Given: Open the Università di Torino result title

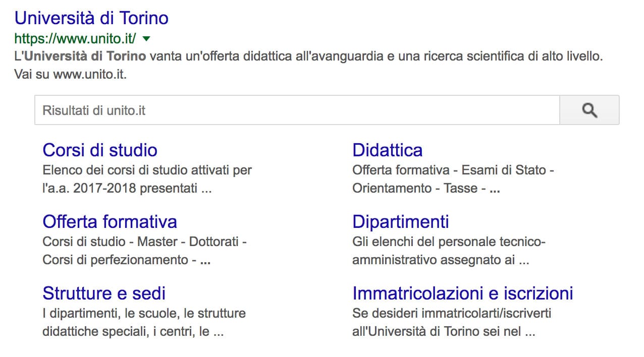Looking at the screenshot, I should point(91,18).
